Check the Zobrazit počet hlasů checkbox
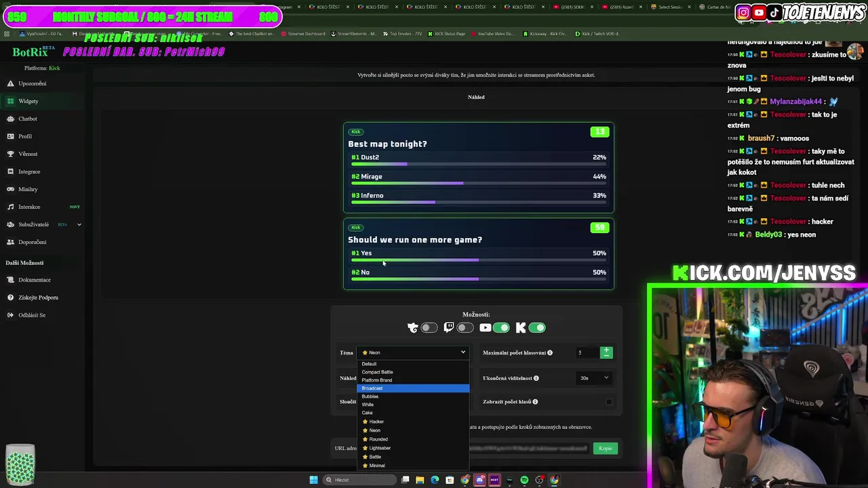 click(608, 402)
